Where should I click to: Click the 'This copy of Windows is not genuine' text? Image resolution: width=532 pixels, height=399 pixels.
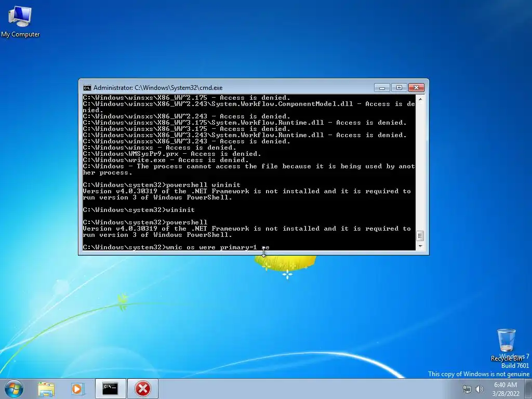click(478, 374)
